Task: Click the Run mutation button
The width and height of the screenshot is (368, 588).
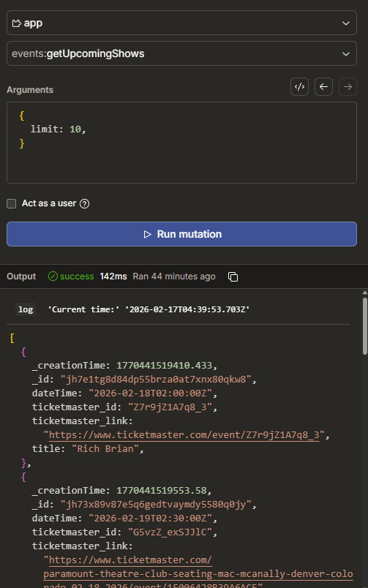Action: (181, 234)
